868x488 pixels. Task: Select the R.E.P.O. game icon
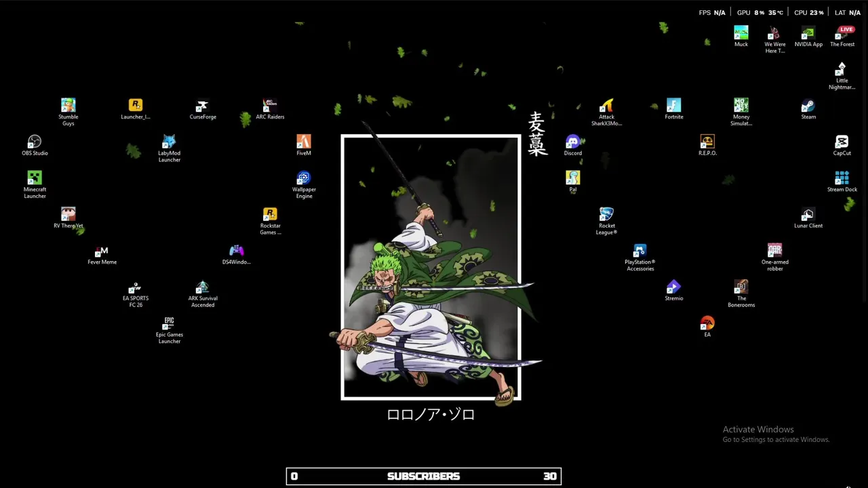point(707,145)
